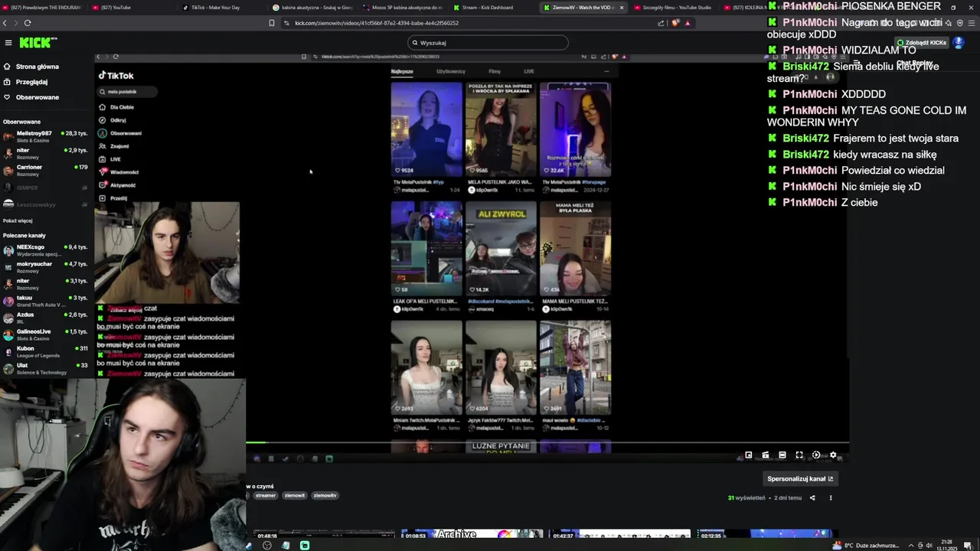The image size is (980, 551).
Task: Click the Brave shields icon
Action: (675, 23)
